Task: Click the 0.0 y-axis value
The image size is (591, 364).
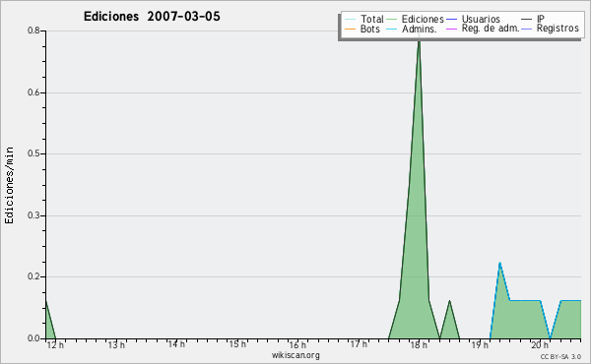Action: (x=33, y=338)
